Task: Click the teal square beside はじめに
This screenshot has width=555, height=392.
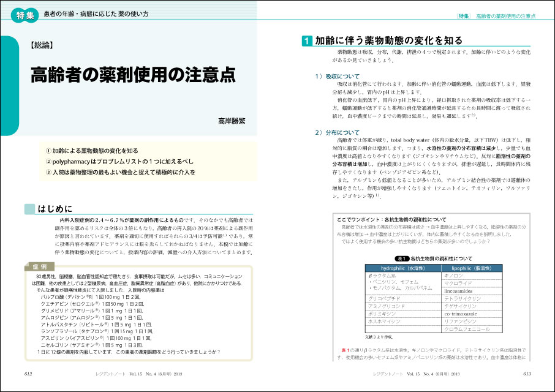Action: (29, 209)
